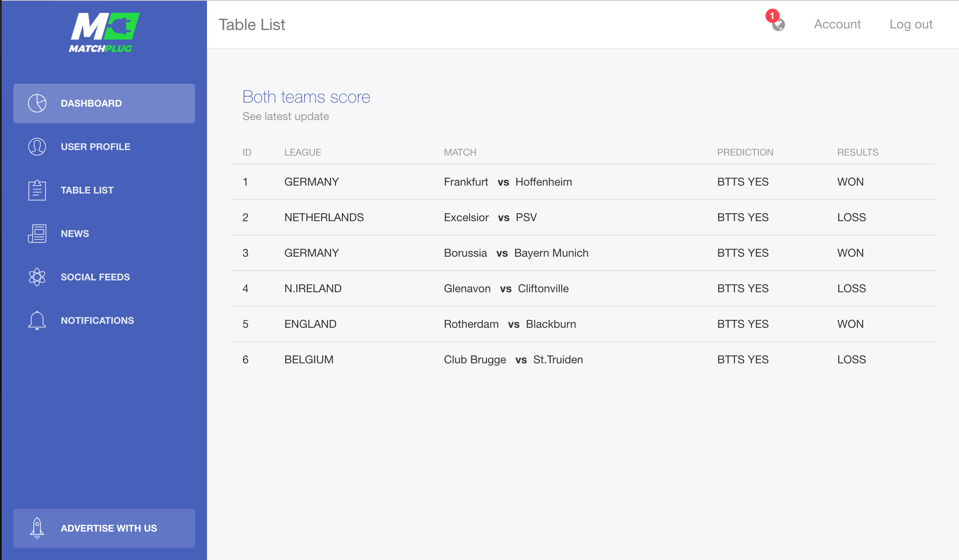The width and height of the screenshot is (959, 560).
Task: Open the Dashboard menu item
Action: tap(91, 103)
